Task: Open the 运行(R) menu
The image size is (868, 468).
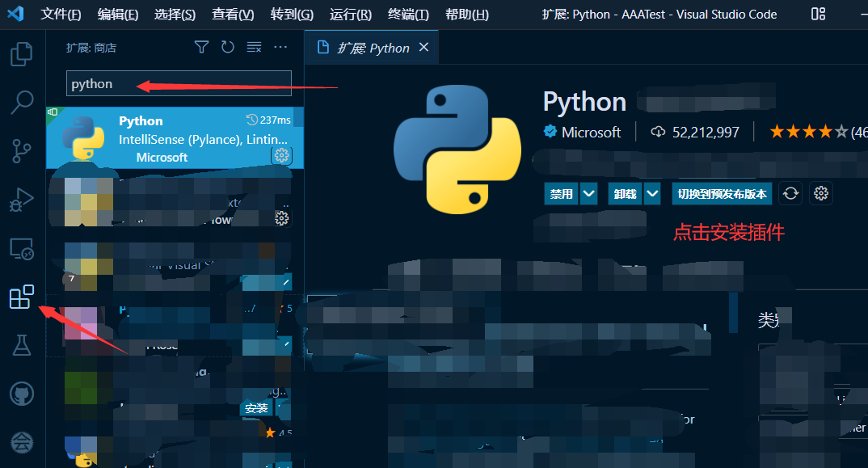Action: pos(351,15)
